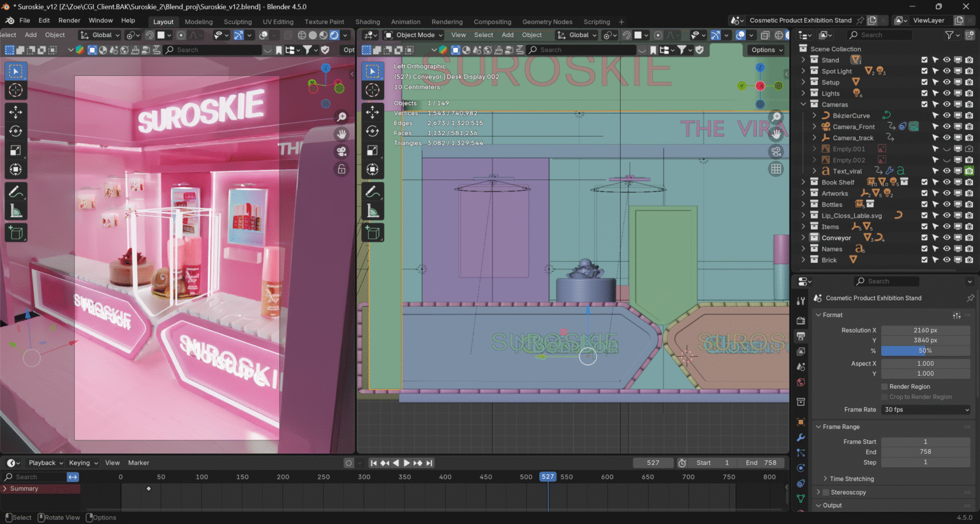Open the Modifiers wrench properties tab
The width and height of the screenshot is (980, 524).
click(x=801, y=438)
